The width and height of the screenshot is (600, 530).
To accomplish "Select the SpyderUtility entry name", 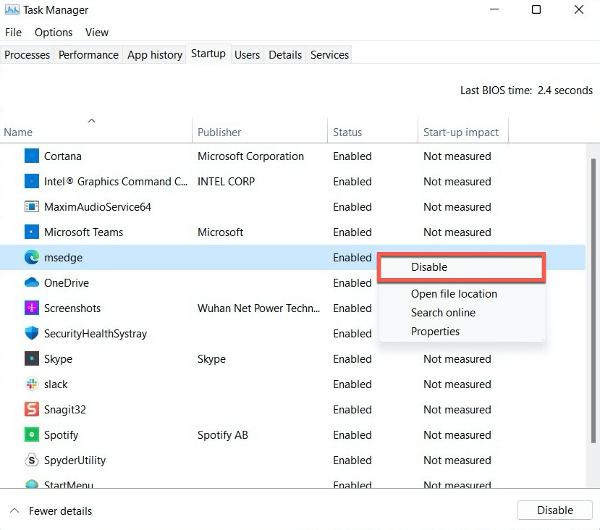I will click(x=75, y=460).
